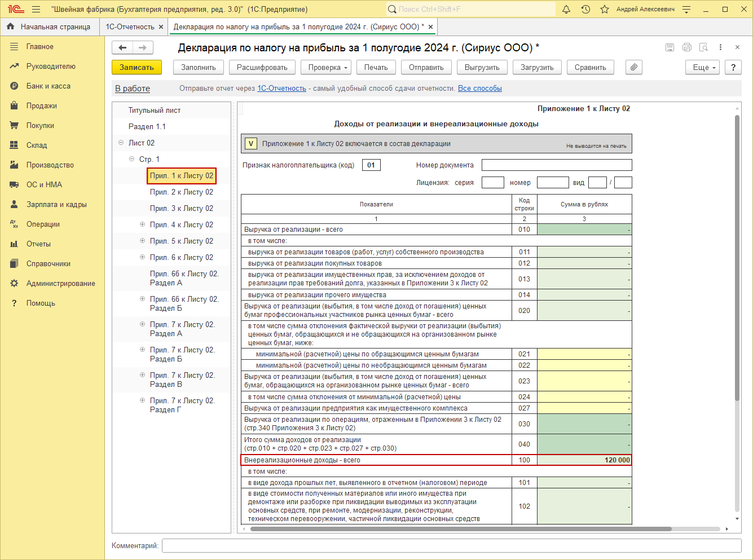Click the Номер документа input field
This screenshot has height=560, width=753.
point(557,165)
